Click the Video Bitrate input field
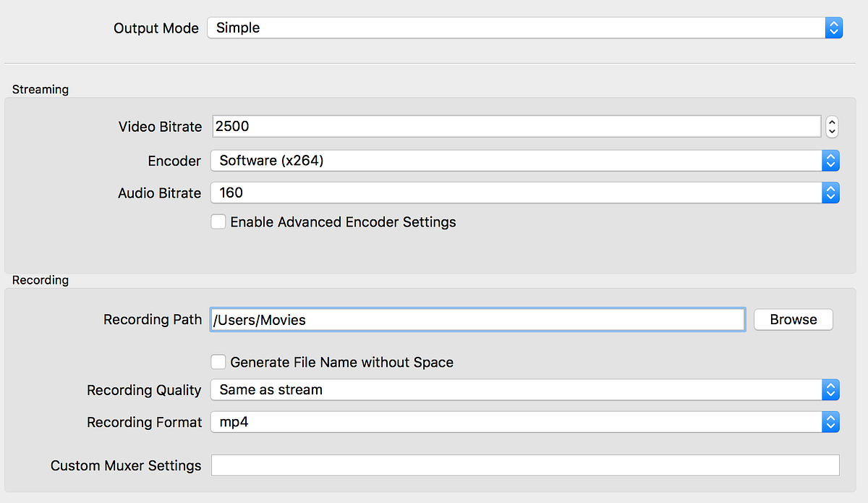 point(516,127)
